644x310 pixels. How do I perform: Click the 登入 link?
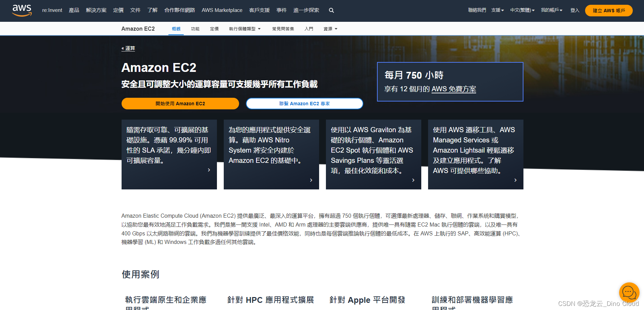point(575,10)
